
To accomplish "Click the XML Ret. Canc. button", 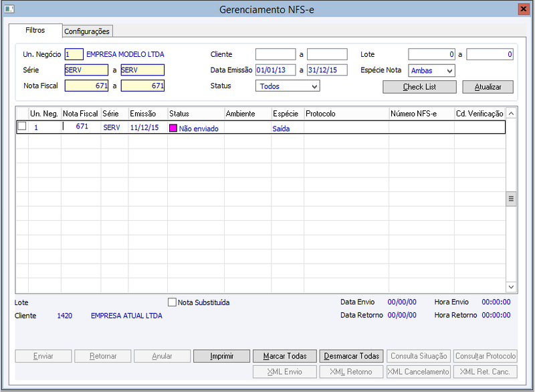I will pyautogui.click(x=486, y=372).
